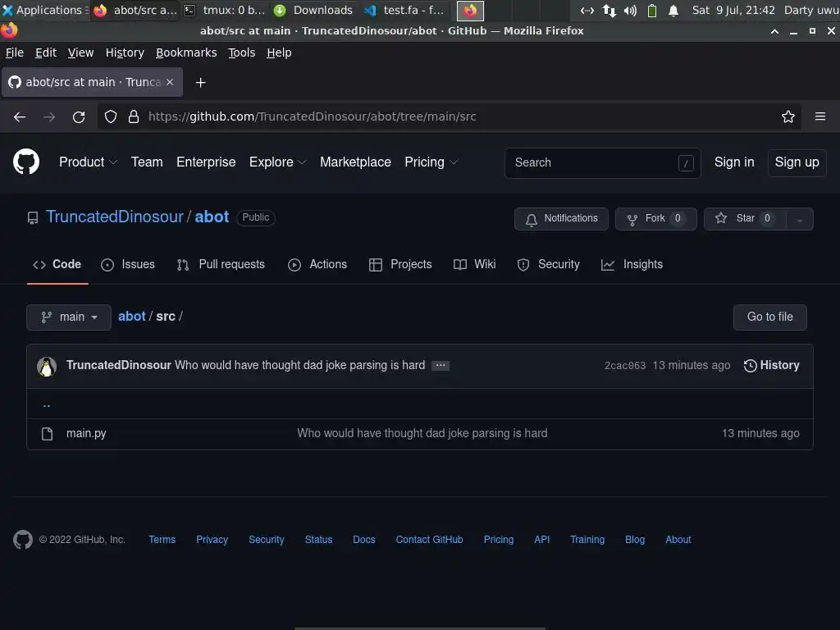Image resolution: width=840 pixels, height=630 pixels.
Task: Click the Go to file button
Action: [x=769, y=317]
